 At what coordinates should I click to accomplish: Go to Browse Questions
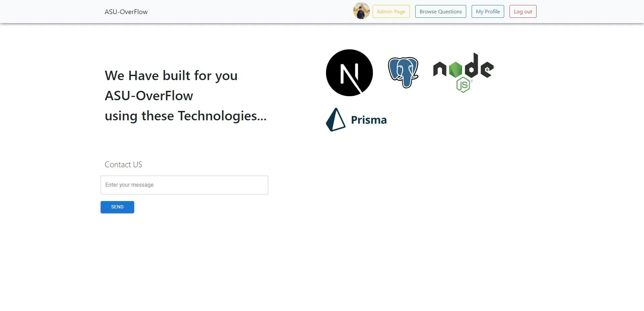(440, 11)
